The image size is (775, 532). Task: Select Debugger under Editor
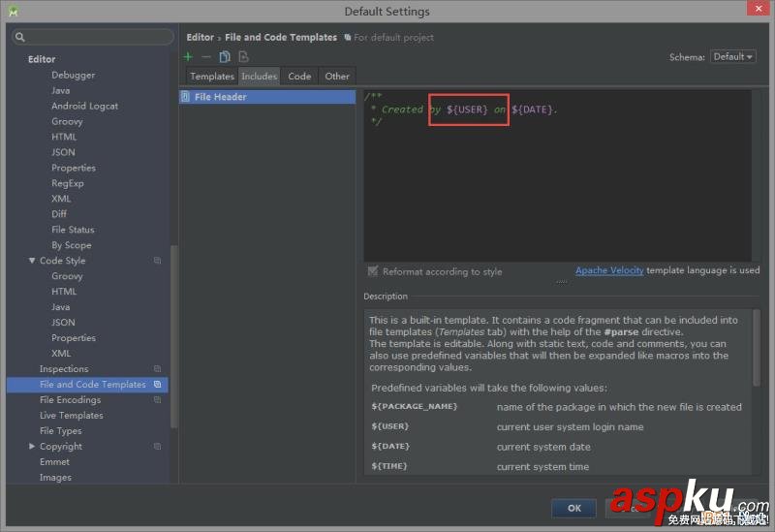click(x=74, y=76)
